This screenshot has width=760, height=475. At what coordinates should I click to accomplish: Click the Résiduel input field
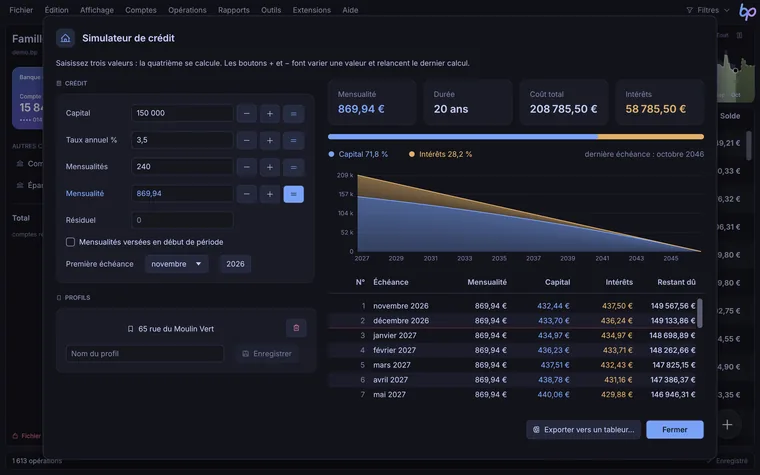182,220
